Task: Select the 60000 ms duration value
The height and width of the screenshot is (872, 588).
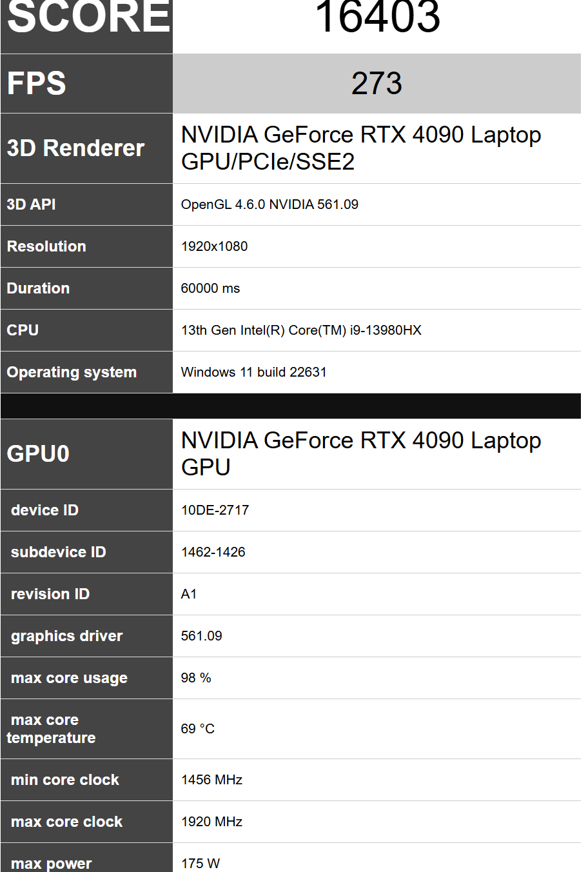Action: tap(210, 288)
